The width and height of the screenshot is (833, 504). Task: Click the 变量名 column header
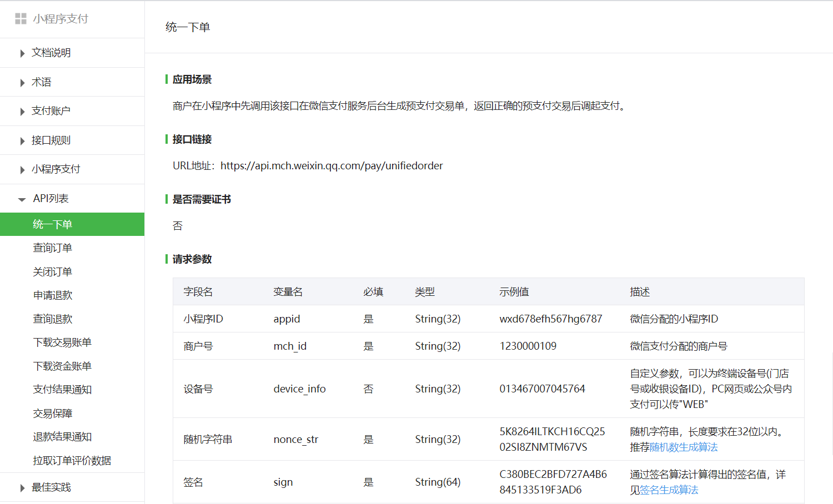point(288,292)
